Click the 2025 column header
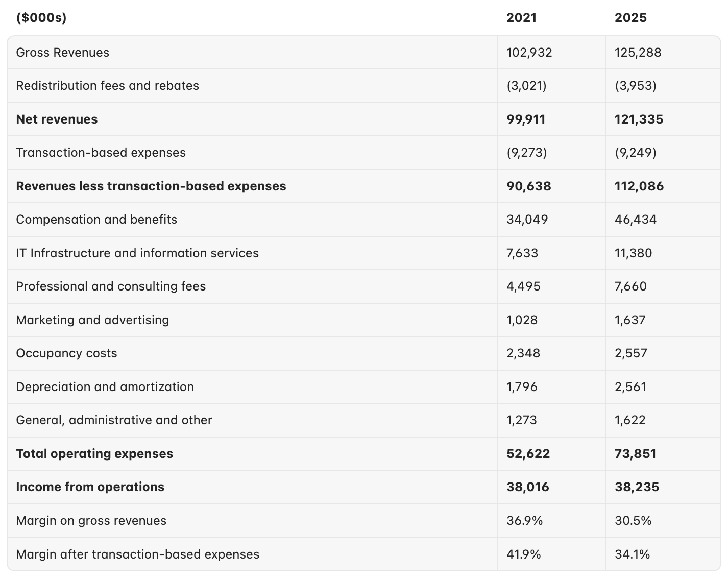Screen dimensions: 728x580 tap(630, 18)
